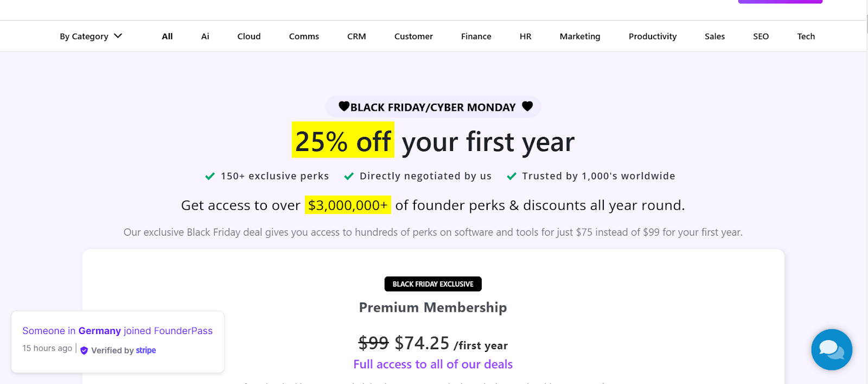Enable the Productivity category filter
The image size is (868, 384).
652,36
